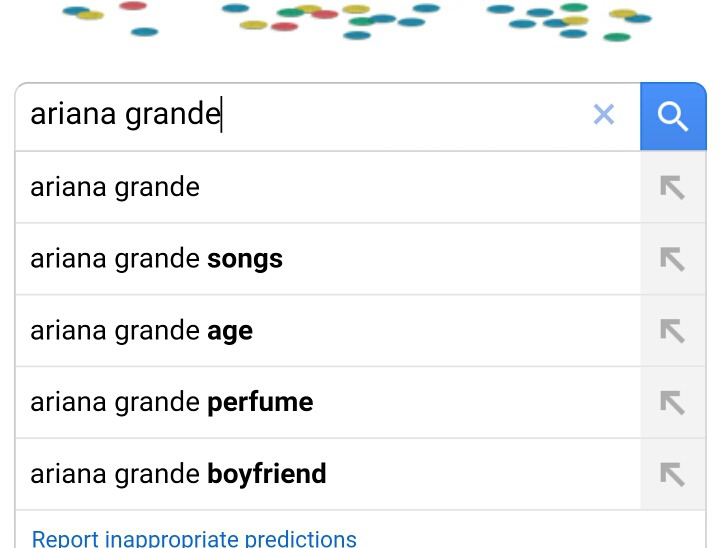The image size is (720, 548).
Task: Clear the search box with the X icon
Action: coord(603,114)
